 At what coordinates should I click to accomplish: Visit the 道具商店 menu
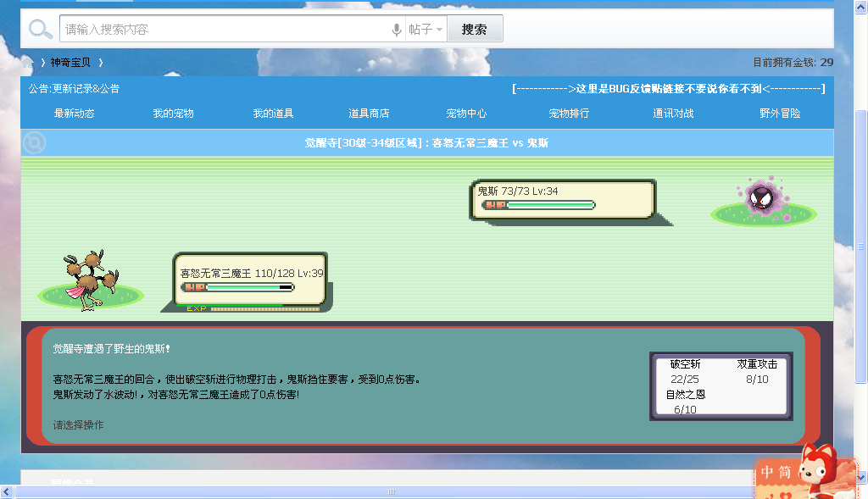[369, 114]
